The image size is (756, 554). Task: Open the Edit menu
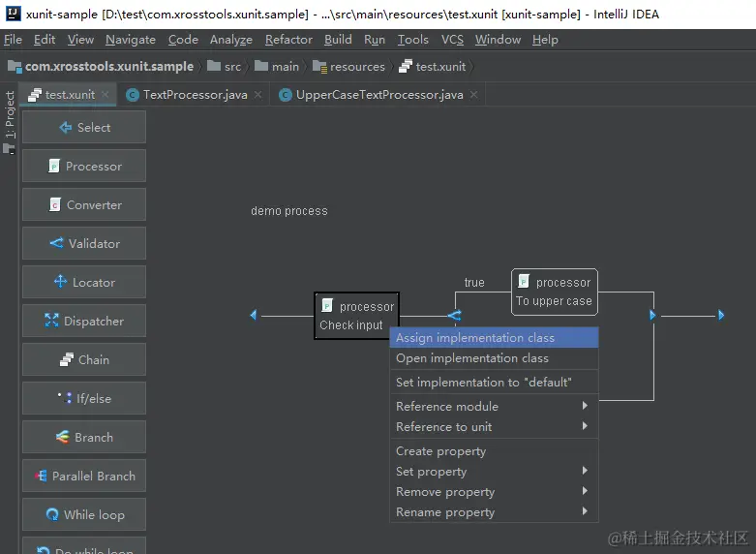tap(45, 40)
